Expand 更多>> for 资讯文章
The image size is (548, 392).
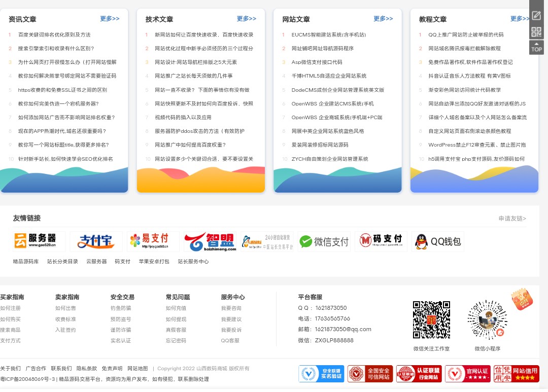(x=110, y=19)
